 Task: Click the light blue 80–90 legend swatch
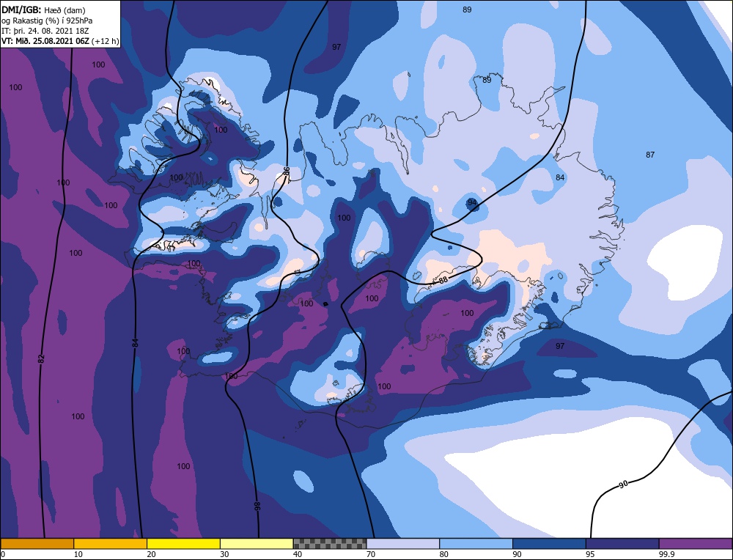coord(476,543)
